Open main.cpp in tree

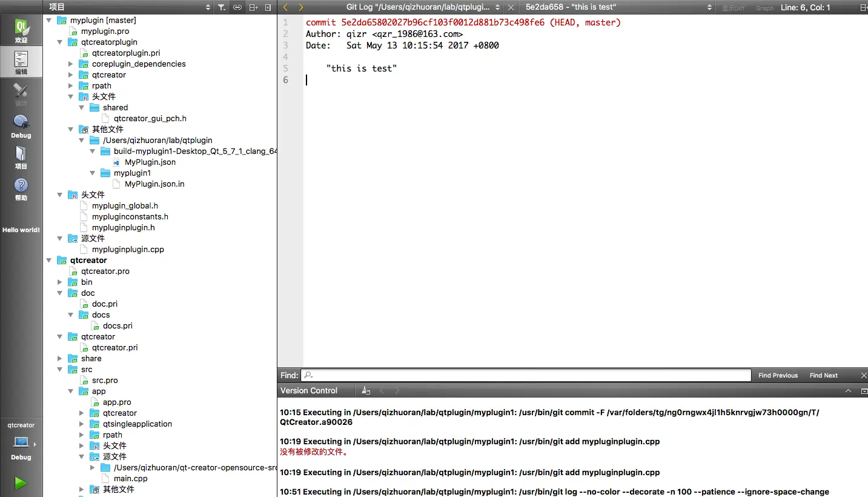131,478
